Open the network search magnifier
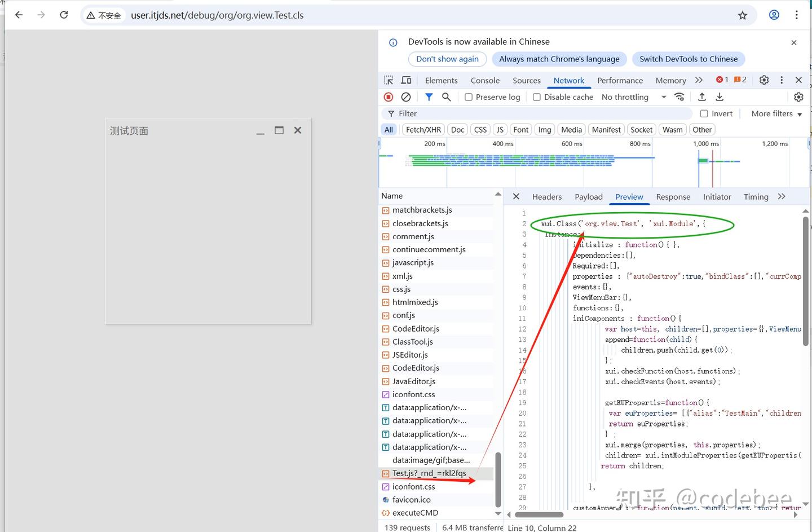The height and width of the screenshot is (532, 812). coord(446,97)
